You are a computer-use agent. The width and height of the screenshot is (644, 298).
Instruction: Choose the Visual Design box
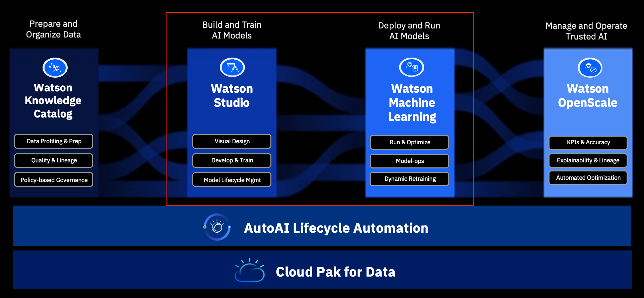(x=232, y=141)
